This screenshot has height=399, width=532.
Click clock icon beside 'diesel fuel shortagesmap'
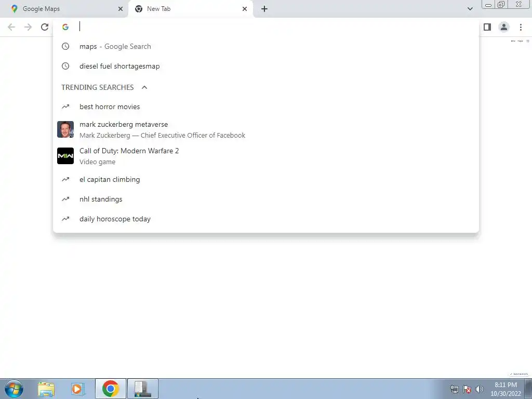coord(65,66)
